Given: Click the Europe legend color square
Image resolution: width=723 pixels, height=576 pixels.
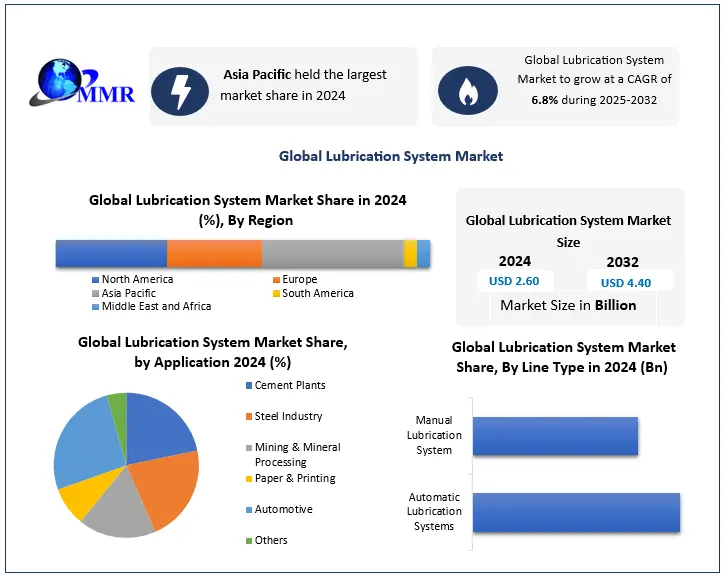Looking at the screenshot, I should (x=275, y=280).
